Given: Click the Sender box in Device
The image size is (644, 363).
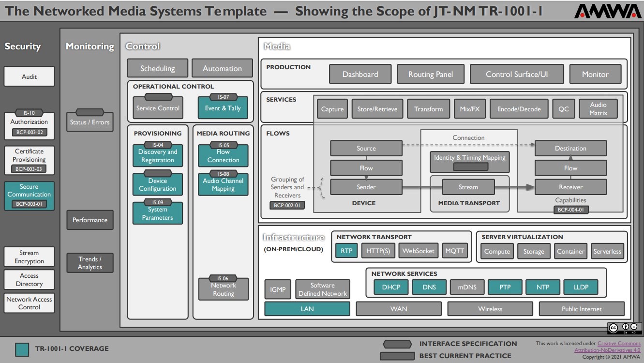Looking at the screenshot, I should pos(366,187).
